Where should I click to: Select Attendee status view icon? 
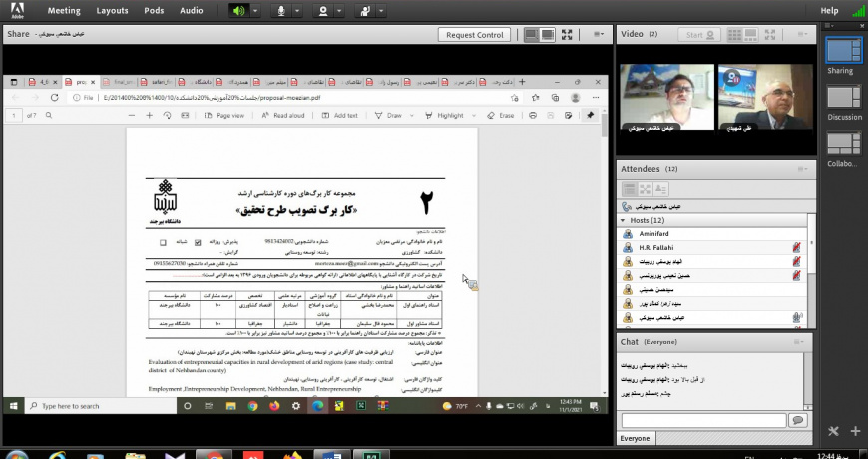point(660,189)
